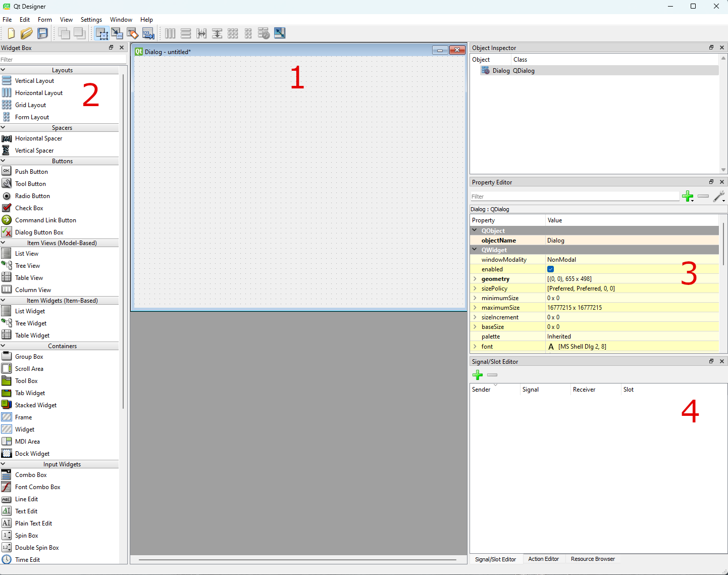The image size is (728, 575).
Task: Open the Form menu
Action: (45, 20)
